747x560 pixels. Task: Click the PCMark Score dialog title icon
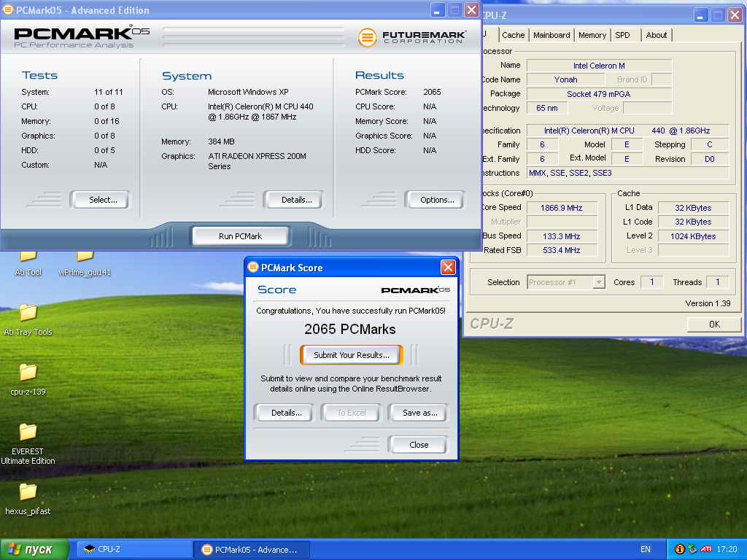point(253,267)
